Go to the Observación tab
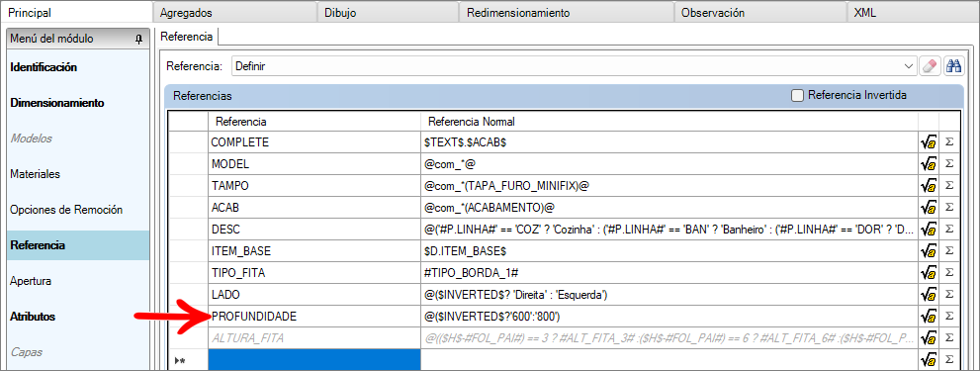Screen dimensions: 980x371 [x=760, y=13]
